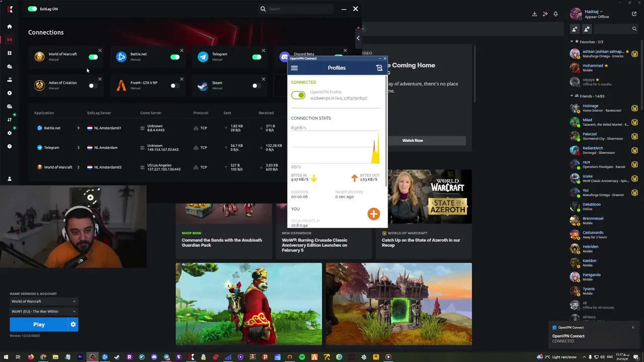Open Battle.net downloads icon
The height and width of the screenshot is (362, 644).
point(534,14)
